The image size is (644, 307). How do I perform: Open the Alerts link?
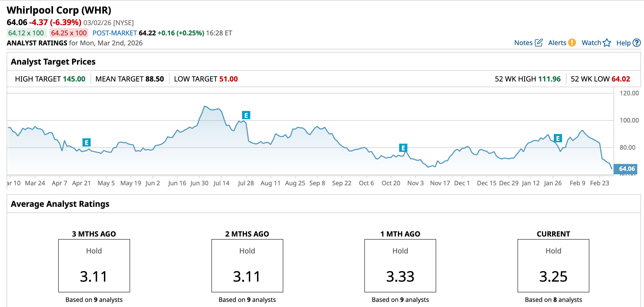557,43
